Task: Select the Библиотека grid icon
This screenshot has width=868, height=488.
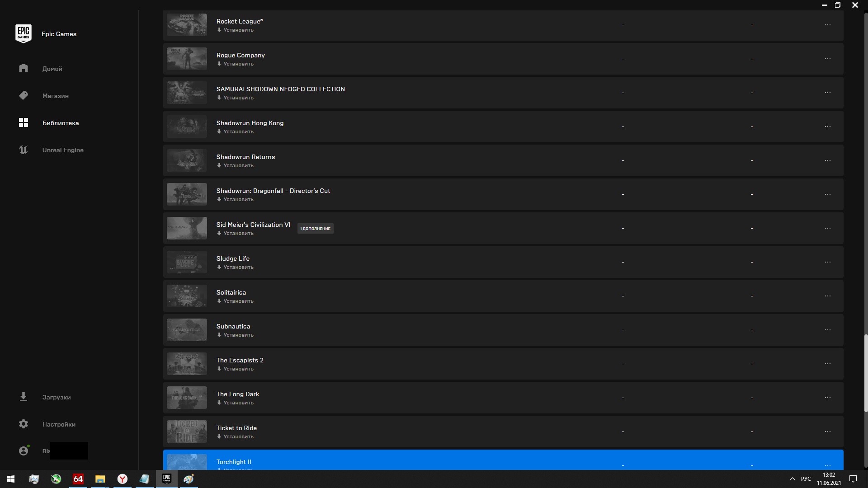Action: [x=24, y=122]
